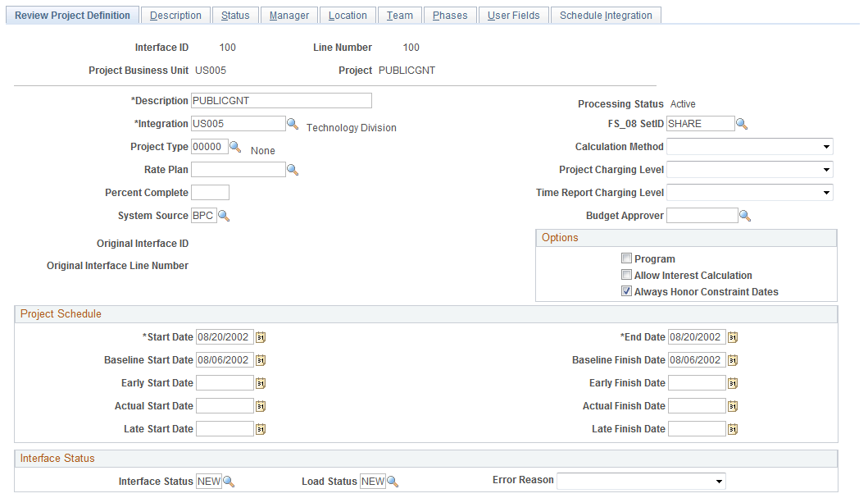Check Allow Interest Calculation option
This screenshot has height=498, width=868.
pyautogui.click(x=627, y=275)
